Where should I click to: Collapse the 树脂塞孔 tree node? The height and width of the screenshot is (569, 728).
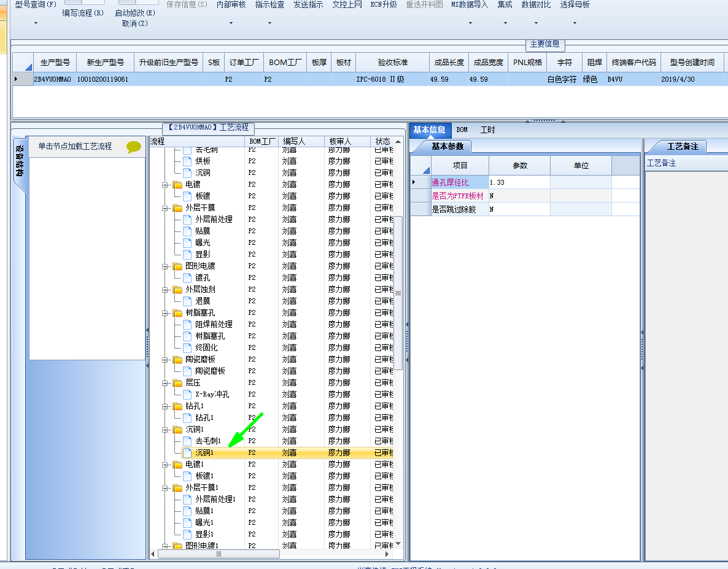tap(165, 313)
